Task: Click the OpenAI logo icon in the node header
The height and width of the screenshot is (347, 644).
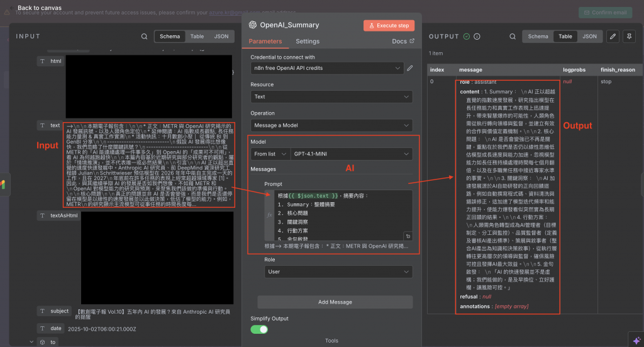Action: click(253, 25)
